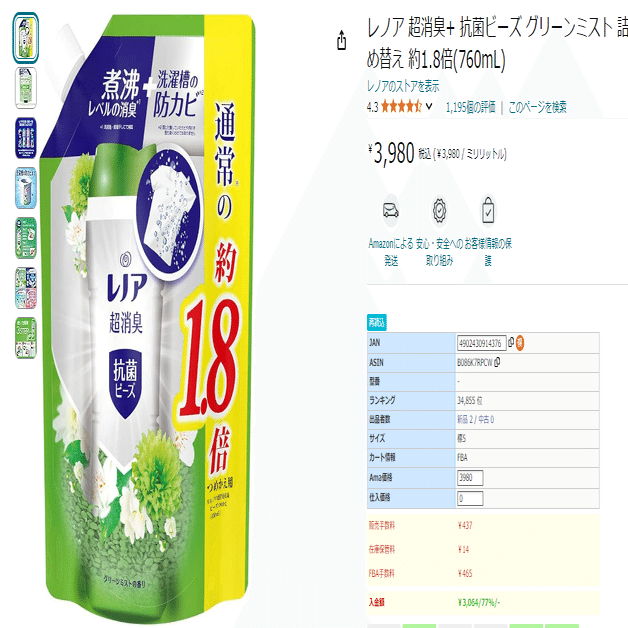The height and width of the screenshot is (628, 628).
Task: Select the first product thumbnail
Action: click(26, 38)
